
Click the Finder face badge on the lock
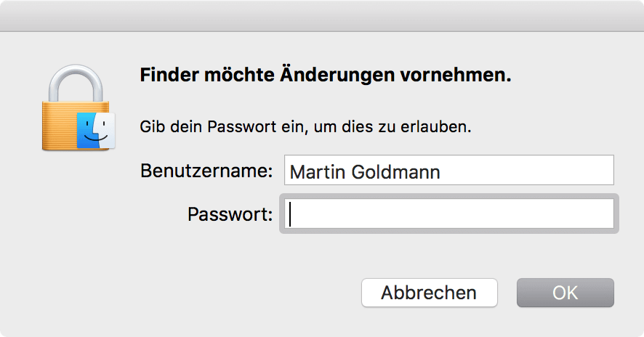96,130
